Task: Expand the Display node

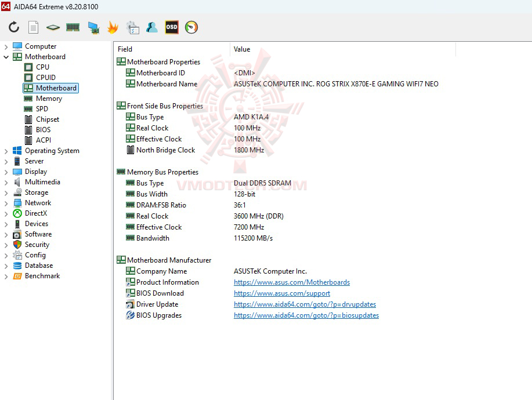Action: click(x=6, y=172)
